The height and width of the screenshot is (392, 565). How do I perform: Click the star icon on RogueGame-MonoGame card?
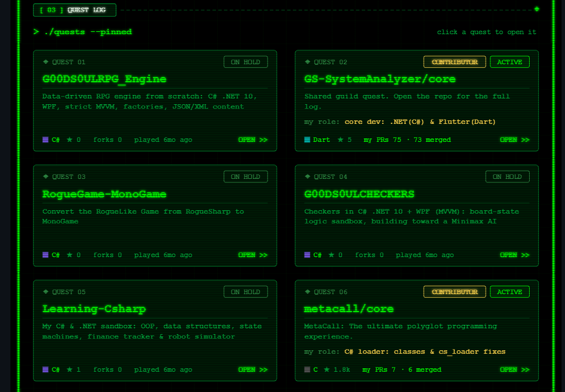coord(69,255)
